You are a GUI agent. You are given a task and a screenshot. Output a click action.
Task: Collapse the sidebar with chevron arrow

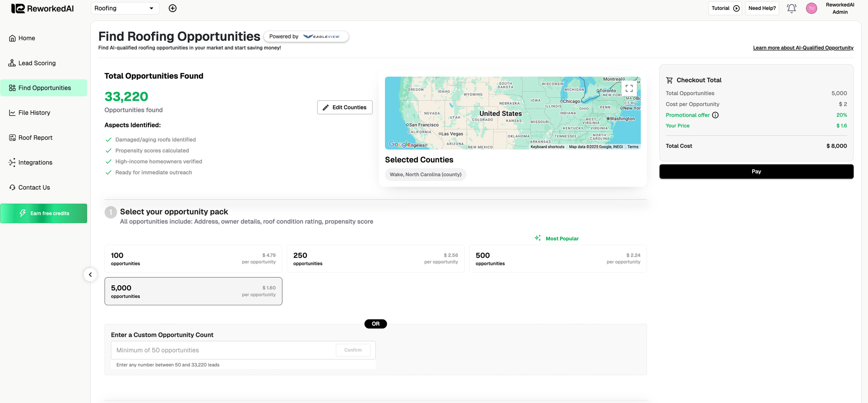click(90, 274)
